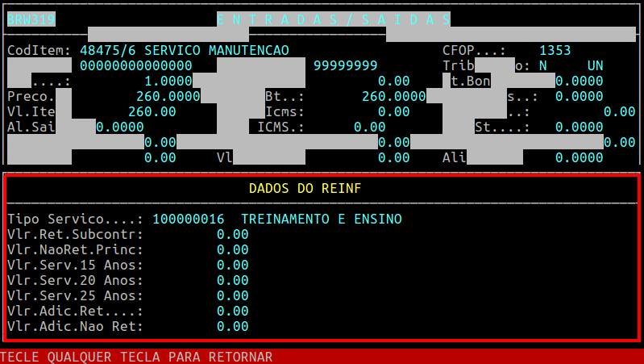Viewport: 644px width, 364px height.
Task: Click the Vl.Ite value 260.00
Action: [x=152, y=111]
